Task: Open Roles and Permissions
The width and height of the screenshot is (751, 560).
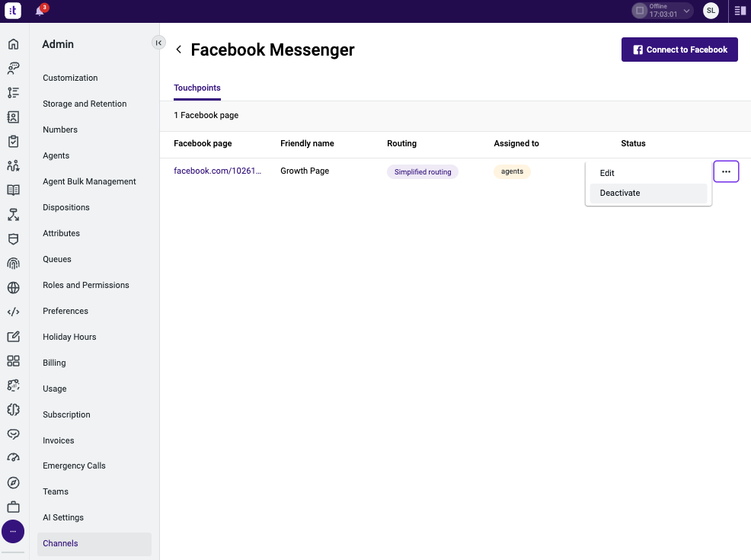Action: click(x=86, y=285)
